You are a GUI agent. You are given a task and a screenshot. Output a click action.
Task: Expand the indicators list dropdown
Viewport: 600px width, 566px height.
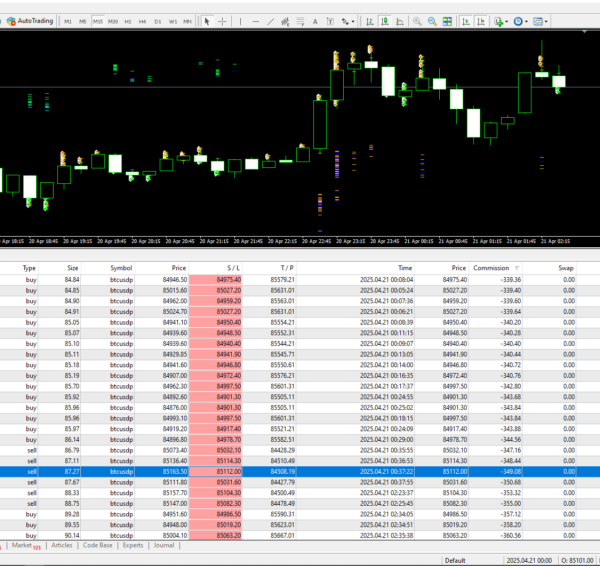point(508,20)
